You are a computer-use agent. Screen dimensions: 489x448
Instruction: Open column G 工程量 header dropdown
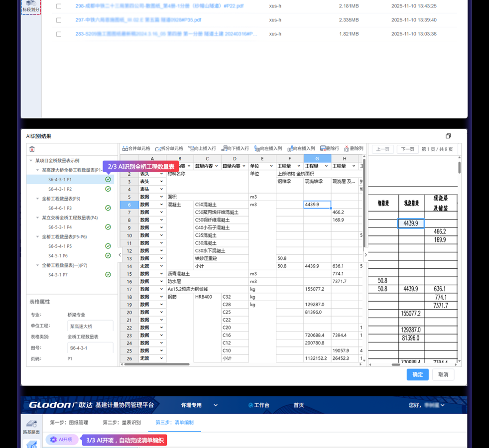(326, 166)
